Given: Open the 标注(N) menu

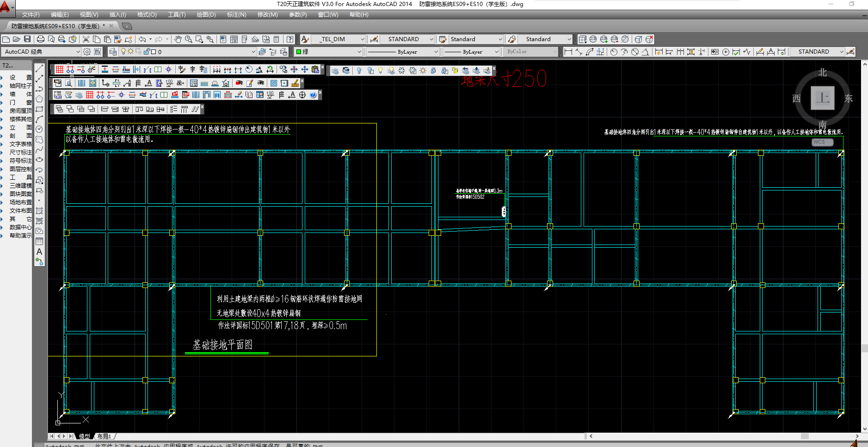Looking at the screenshot, I should (236, 15).
